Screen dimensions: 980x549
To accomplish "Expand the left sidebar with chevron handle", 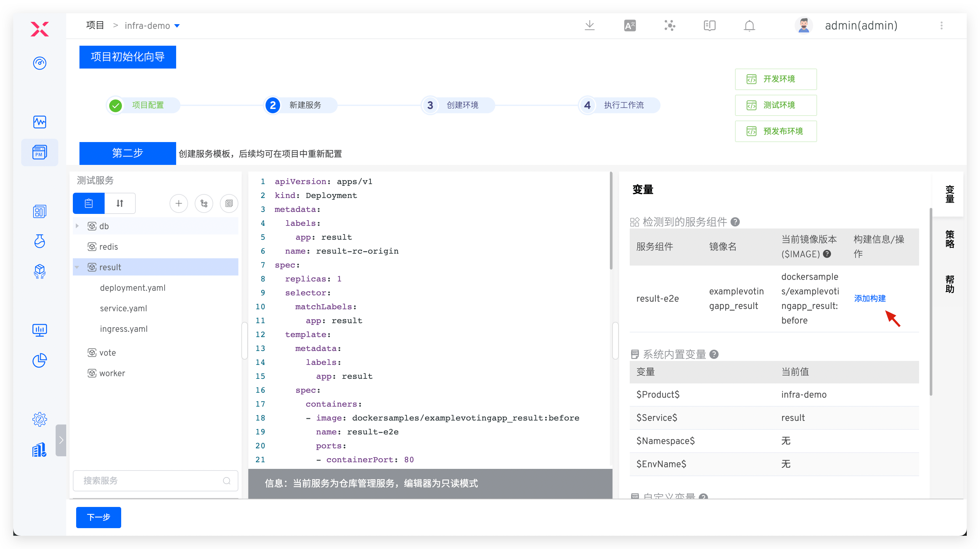I will [x=61, y=440].
